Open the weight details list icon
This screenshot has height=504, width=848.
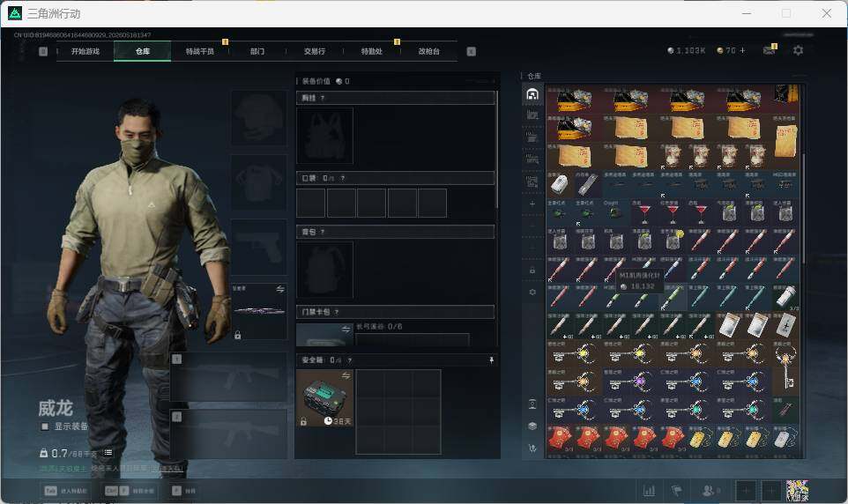pos(108,452)
